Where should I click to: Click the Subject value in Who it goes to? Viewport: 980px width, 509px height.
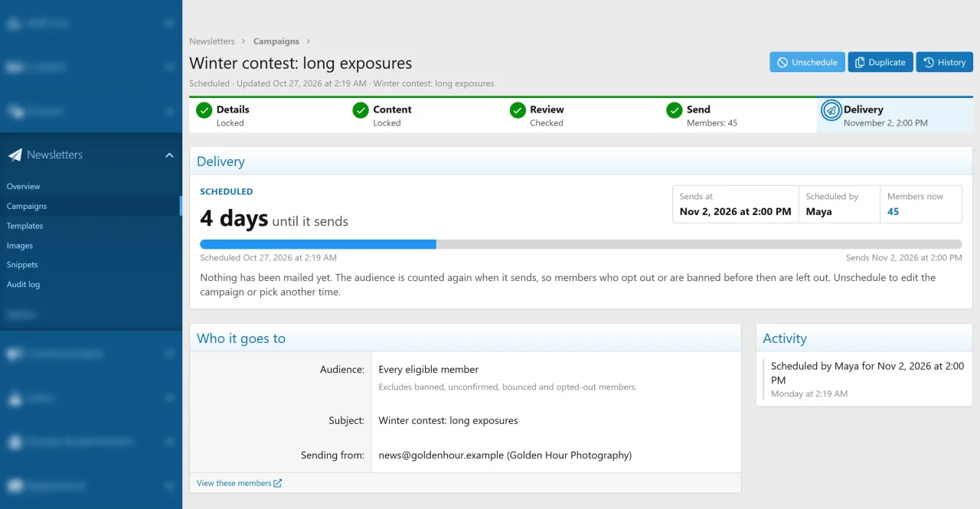(x=448, y=420)
